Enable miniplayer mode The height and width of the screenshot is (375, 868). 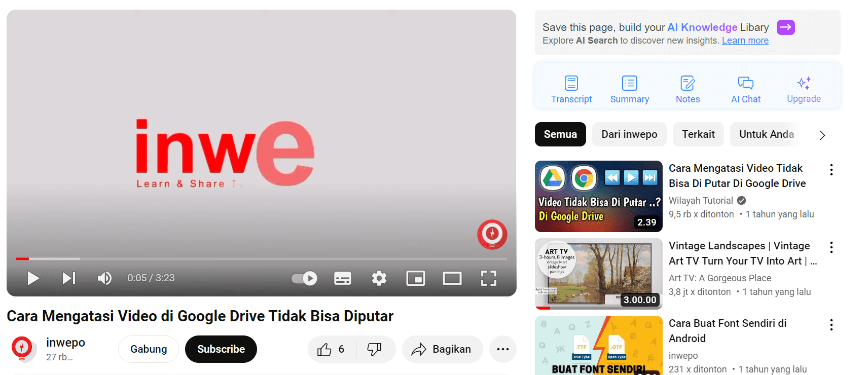click(416, 278)
